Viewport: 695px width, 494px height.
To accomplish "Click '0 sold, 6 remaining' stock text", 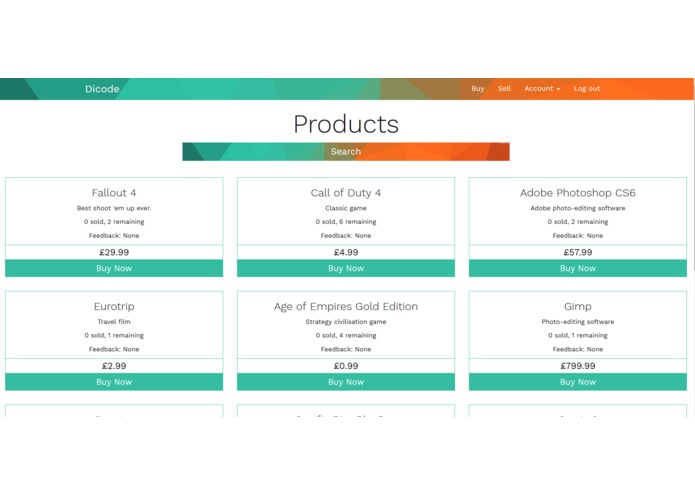I will [346, 222].
